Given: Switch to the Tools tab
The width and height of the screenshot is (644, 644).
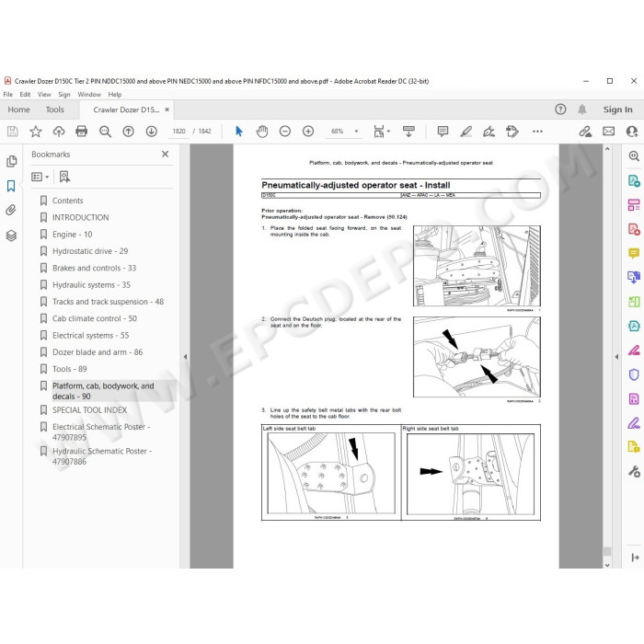Looking at the screenshot, I should (x=55, y=109).
